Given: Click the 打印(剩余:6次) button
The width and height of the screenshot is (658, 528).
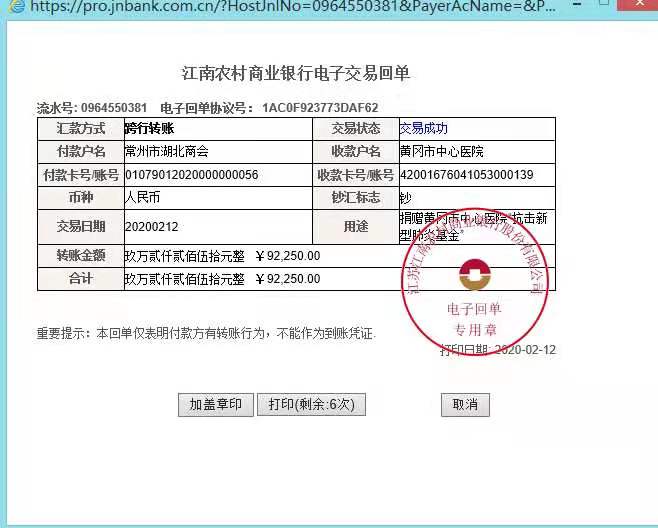Looking at the screenshot, I should 311,405.
